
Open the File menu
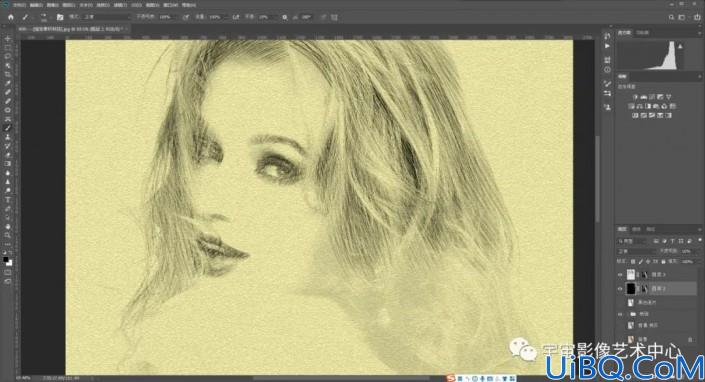(x=19, y=5)
